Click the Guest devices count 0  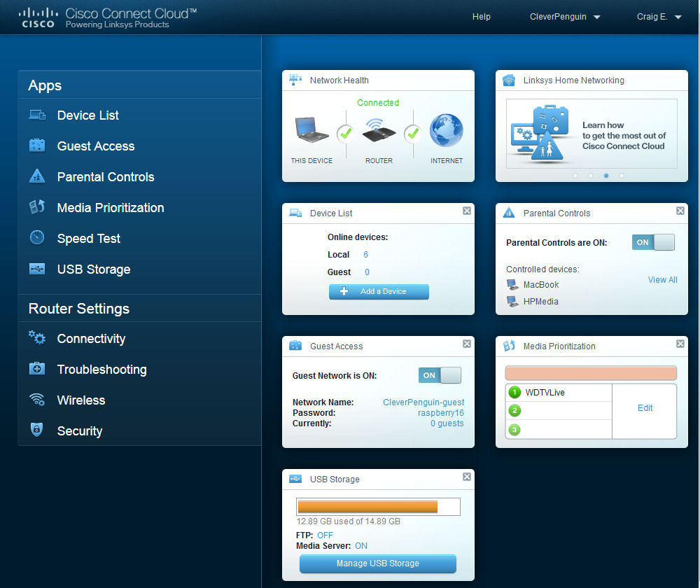(367, 272)
